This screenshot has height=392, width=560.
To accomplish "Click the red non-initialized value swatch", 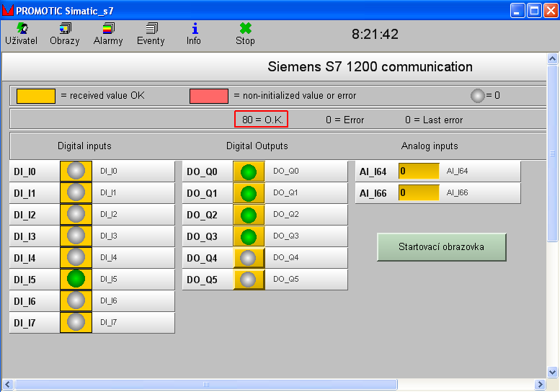I will click(x=209, y=96).
